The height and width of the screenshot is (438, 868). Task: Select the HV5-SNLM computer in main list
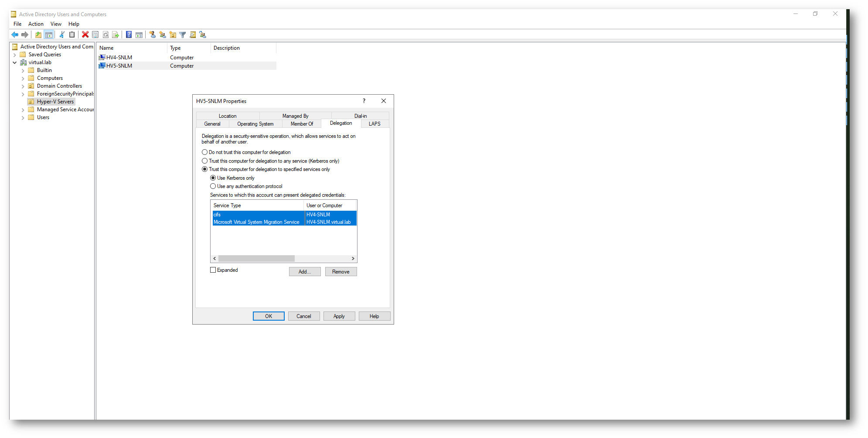pos(187,66)
